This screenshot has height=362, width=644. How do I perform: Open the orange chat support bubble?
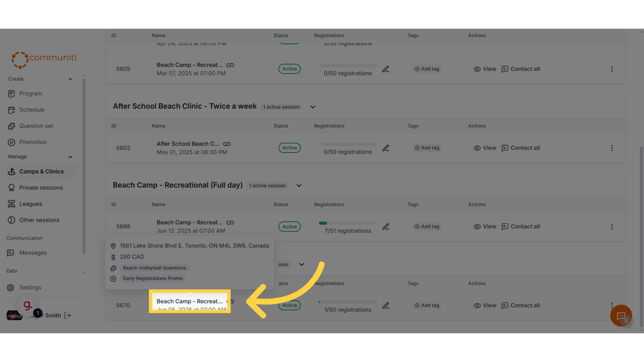coord(621,315)
